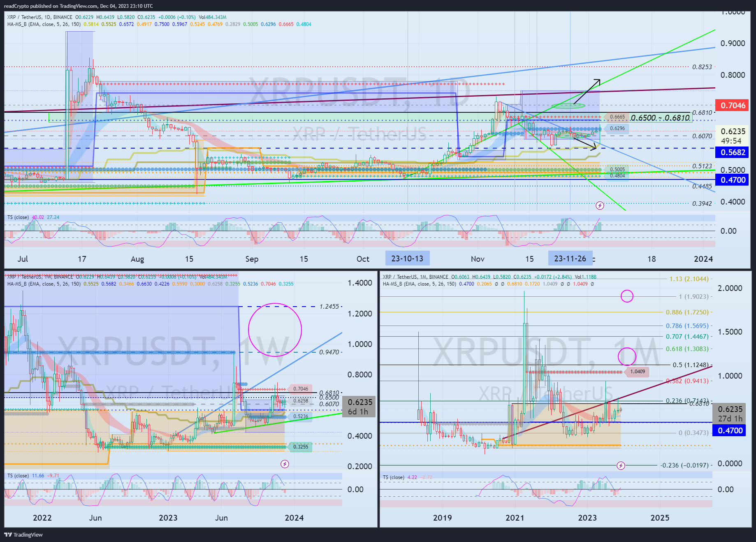Screen dimensions: 756x542
Task: Click the blue 0.5682 price label on daily axis
Action: pyautogui.click(x=733, y=152)
